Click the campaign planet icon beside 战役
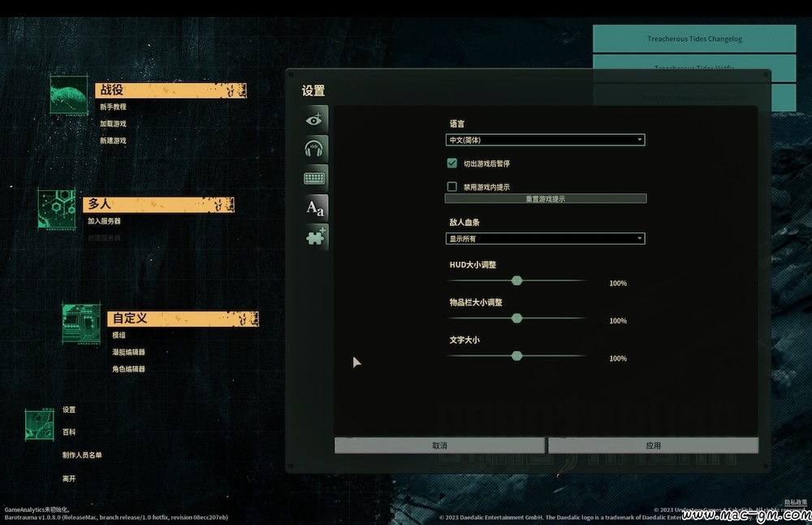 coord(69,95)
